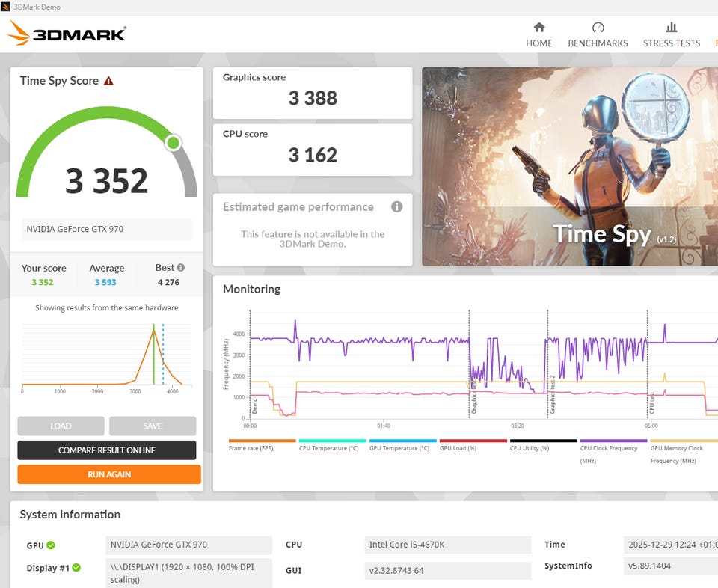This screenshot has width=718, height=588.
Task: Click the 3DMark logo
Action: 67,34
